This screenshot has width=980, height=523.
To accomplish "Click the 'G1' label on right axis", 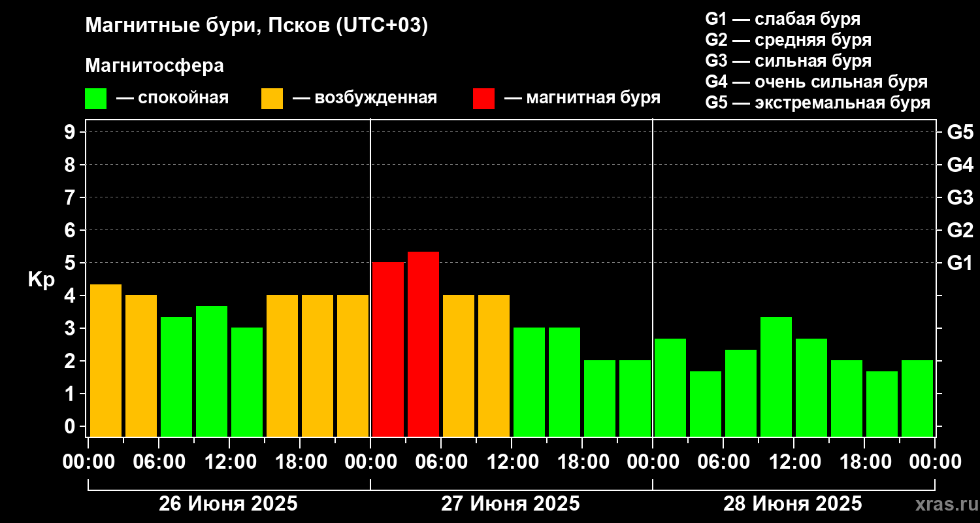I will click(x=960, y=263).
